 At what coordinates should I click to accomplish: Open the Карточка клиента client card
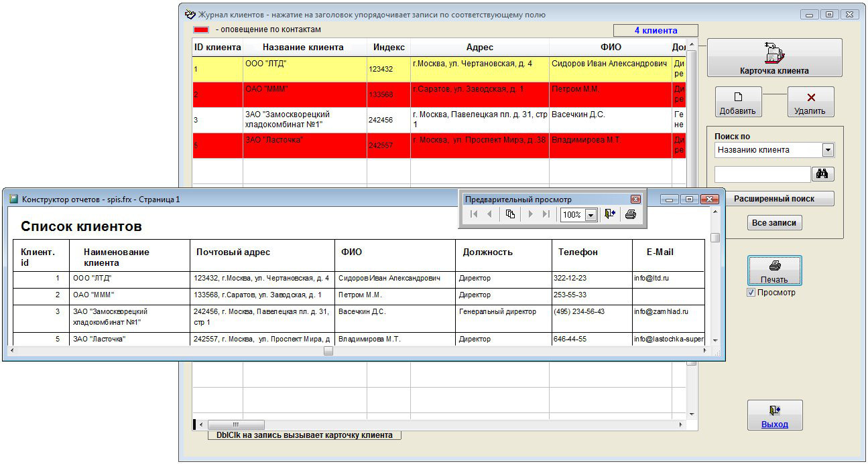pos(774,58)
